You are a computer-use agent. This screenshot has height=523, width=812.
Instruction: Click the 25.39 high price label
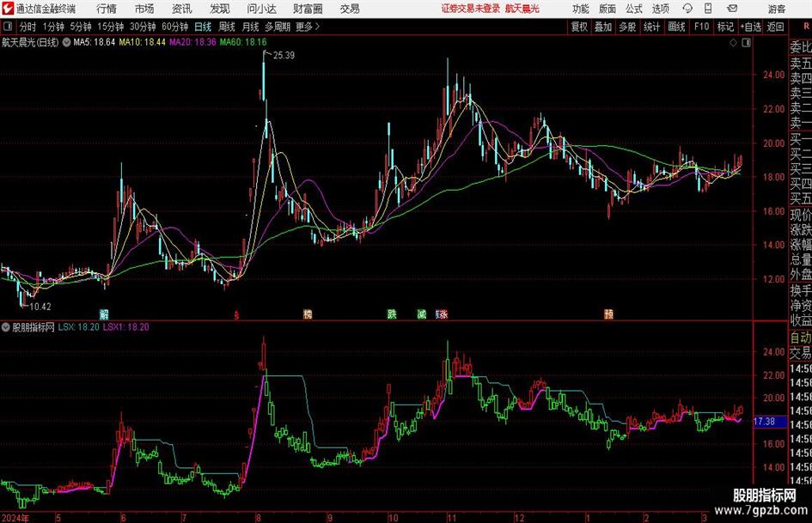284,56
